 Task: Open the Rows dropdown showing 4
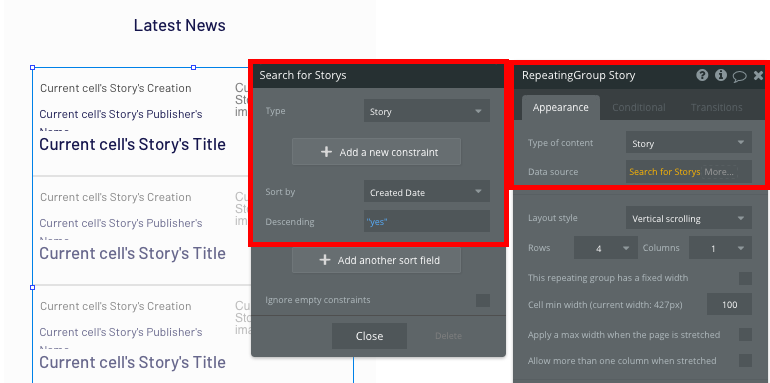(605, 248)
